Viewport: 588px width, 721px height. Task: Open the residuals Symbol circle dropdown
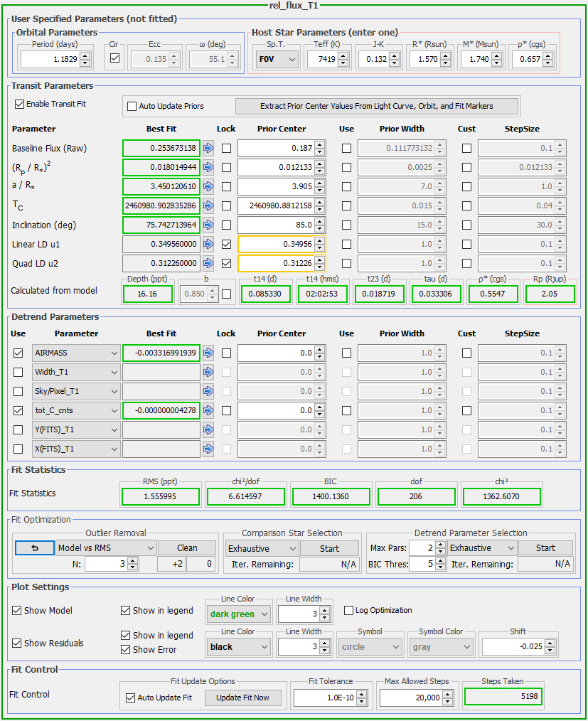369,647
